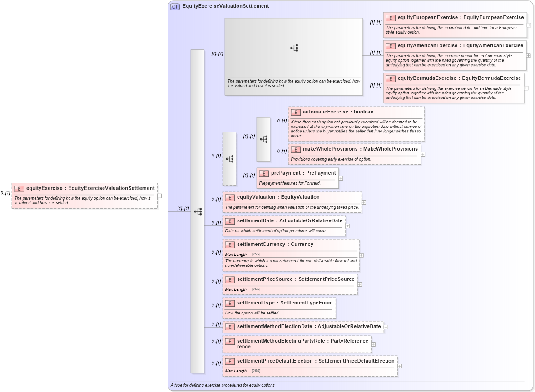Expand the equityAmericanExercise element
The width and height of the screenshot is (535, 392).
pyautogui.click(x=527, y=55)
